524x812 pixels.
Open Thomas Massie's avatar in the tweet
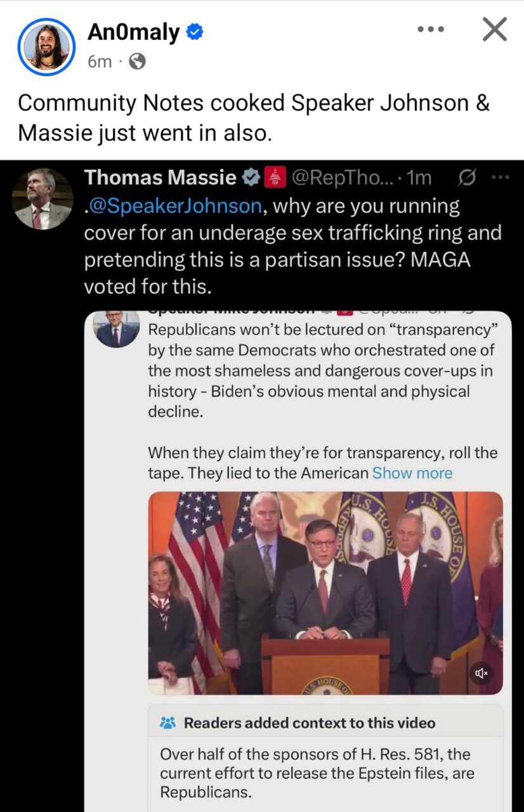point(43,199)
